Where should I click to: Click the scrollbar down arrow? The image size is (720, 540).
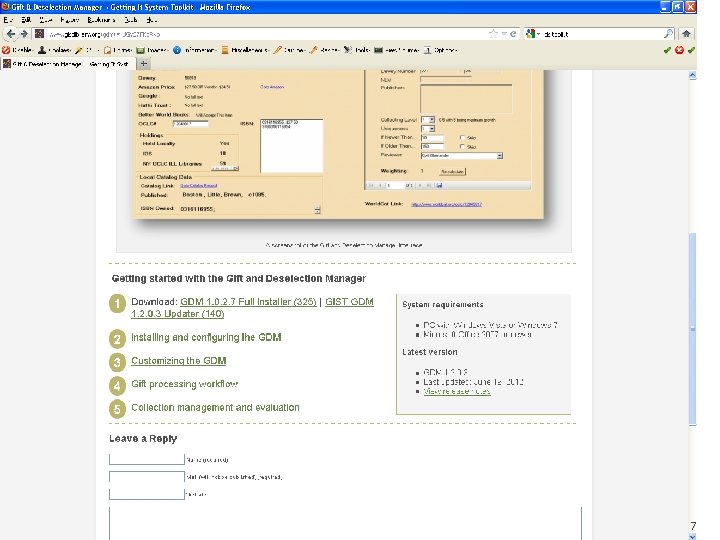pyautogui.click(x=692, y=536)
